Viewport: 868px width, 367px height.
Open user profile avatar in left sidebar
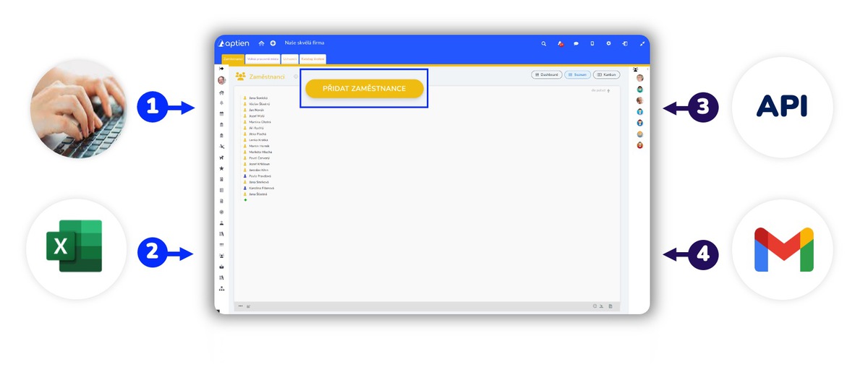pos(221,80)
